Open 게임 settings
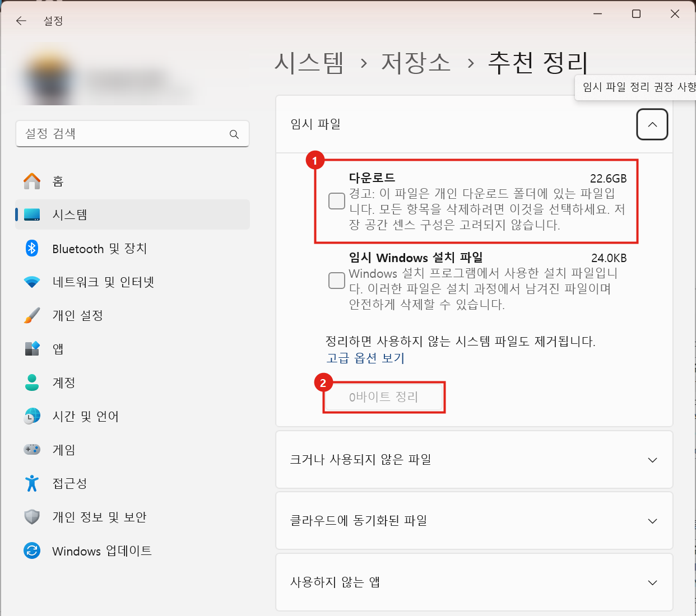 [132, 450]
